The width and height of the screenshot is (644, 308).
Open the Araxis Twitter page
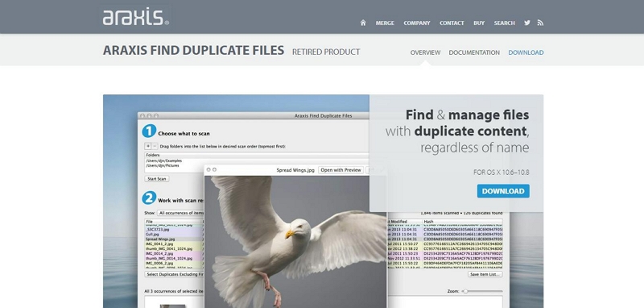coord(527,23)
